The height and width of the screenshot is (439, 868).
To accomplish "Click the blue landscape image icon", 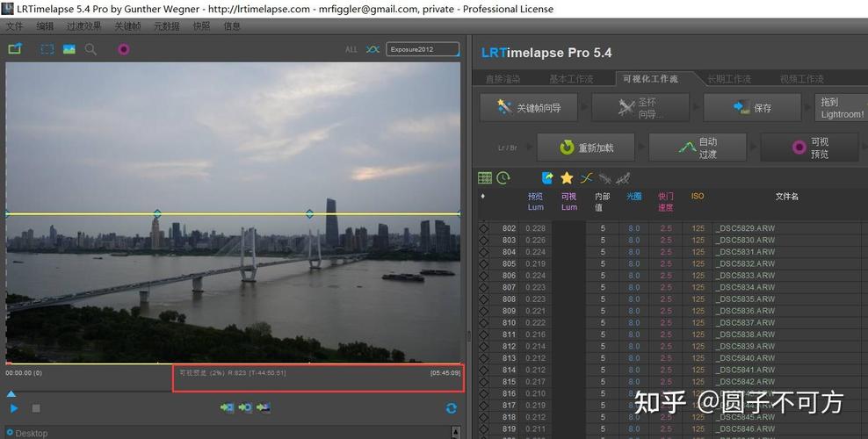I will click(69, 49).
